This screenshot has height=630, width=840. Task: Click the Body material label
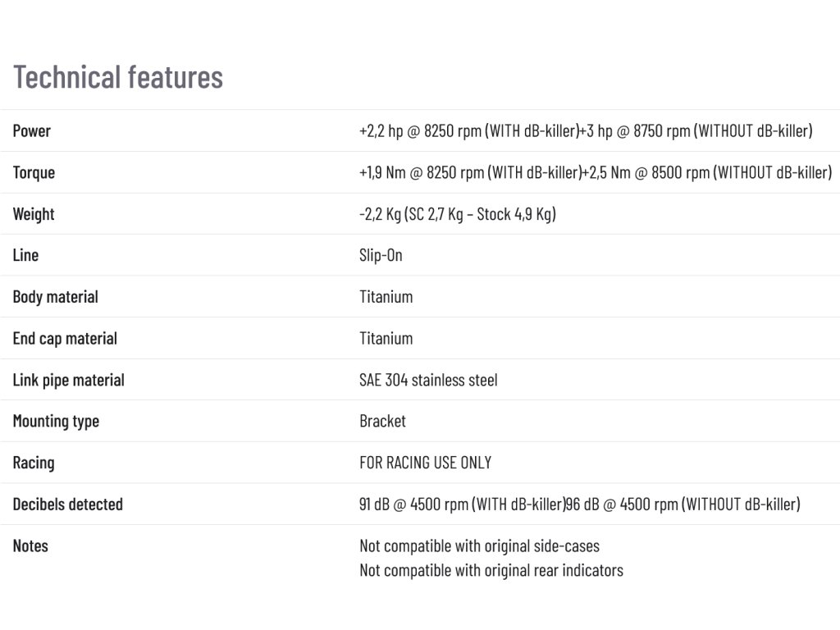pyautogui.click(x=56, y=297)
